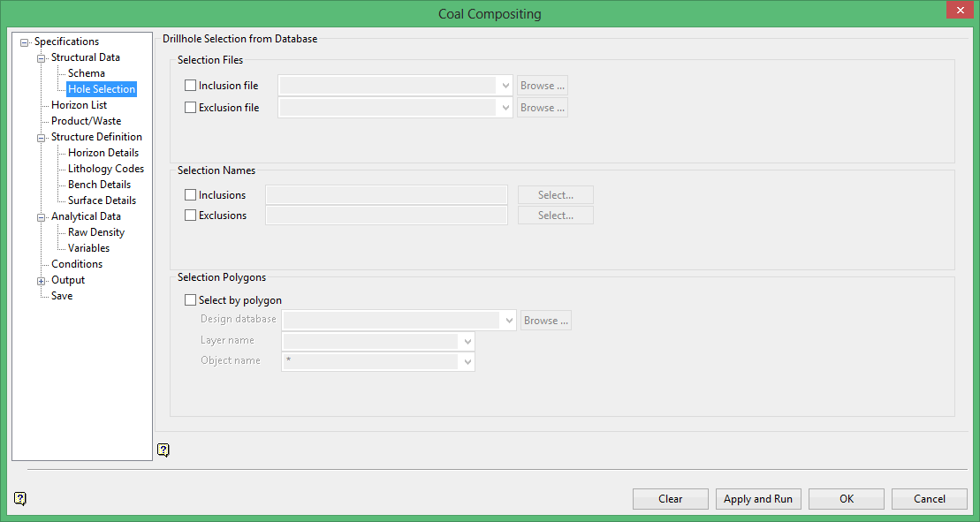
Task: Go to Raw Density settings
Action: coord(95,232)
